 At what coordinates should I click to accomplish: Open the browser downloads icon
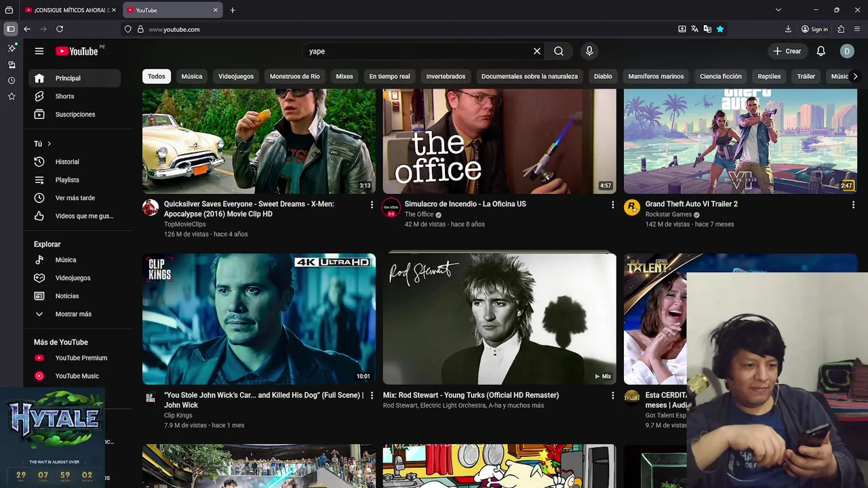click(788, 29)
